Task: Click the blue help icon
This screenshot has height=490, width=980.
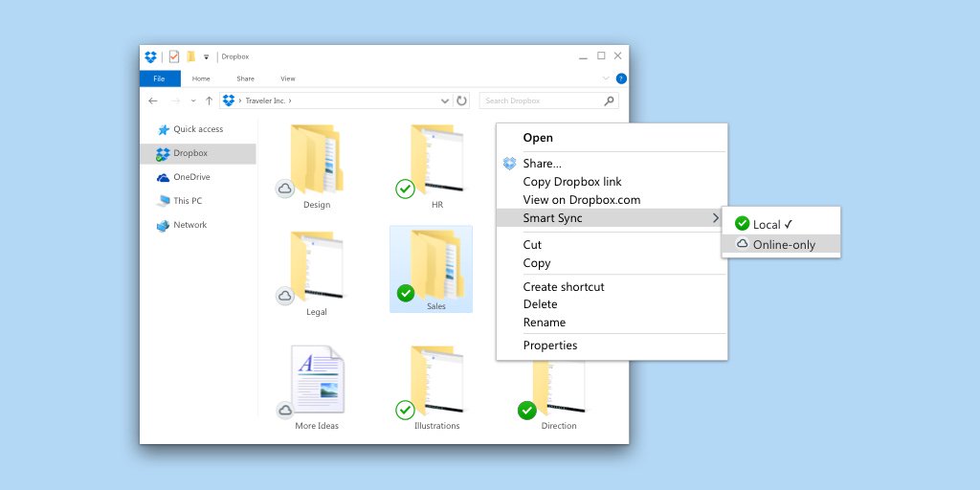Action: (x=620, y=78)
